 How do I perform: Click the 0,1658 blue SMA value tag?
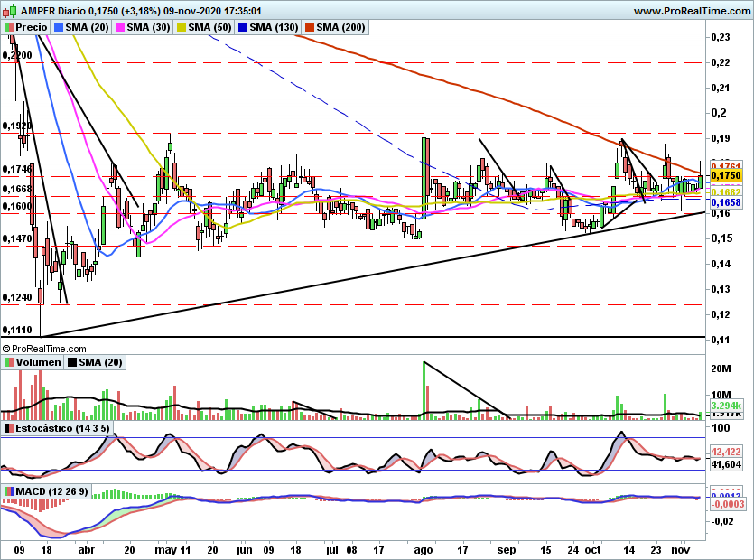tap(726, 202)
